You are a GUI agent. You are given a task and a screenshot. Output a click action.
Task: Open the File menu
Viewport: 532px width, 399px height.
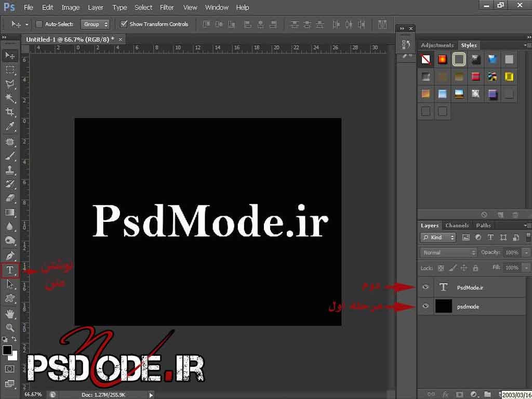tap(29, 7)
